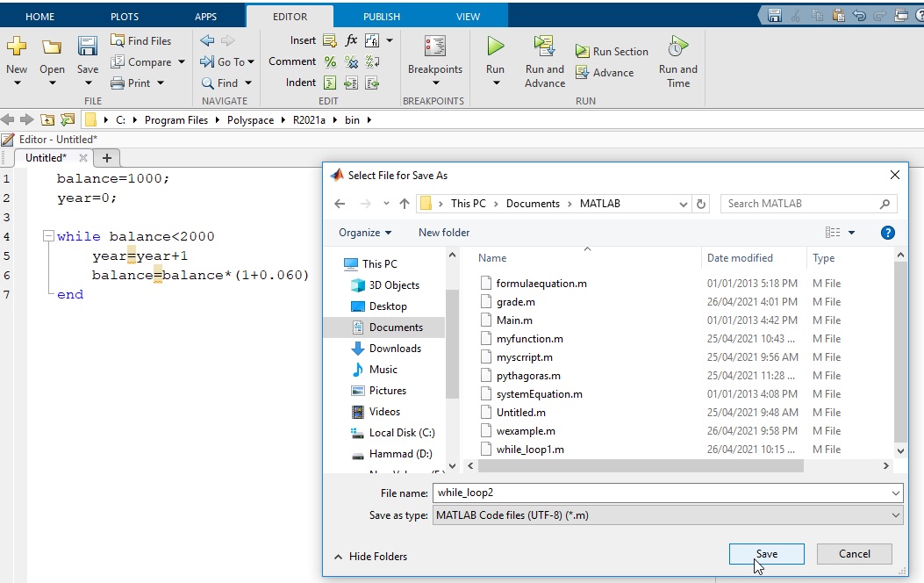Open the PLOTS ribbon tab
The image size is (924, 583).
pos(124,15)
